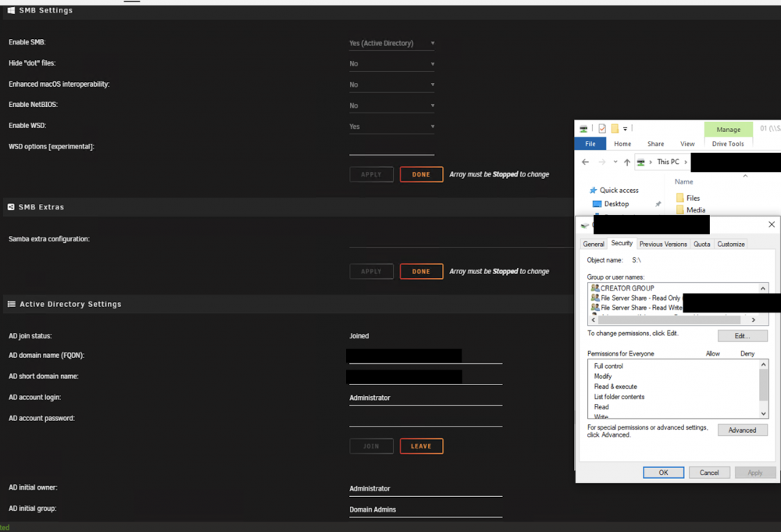Viewport: 781px width, 532px height.
Task: Go up one level with the up arrow
Action: 627,162
